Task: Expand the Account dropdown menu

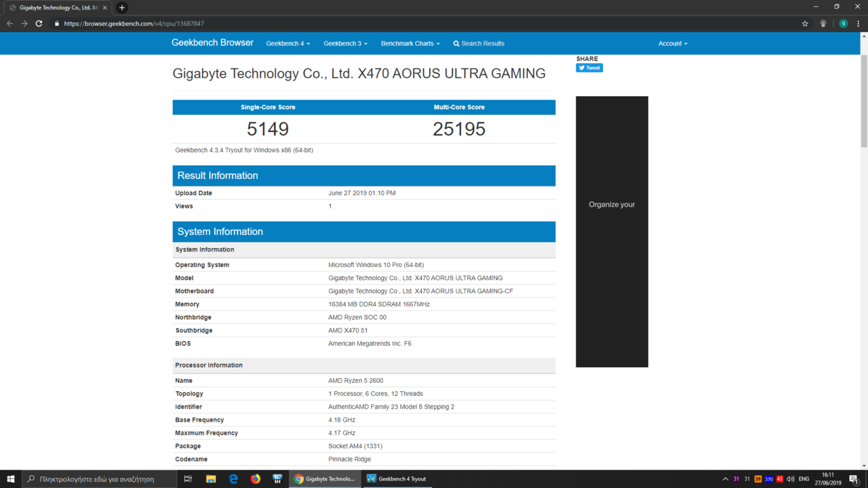Action: (x=673, y=43)
